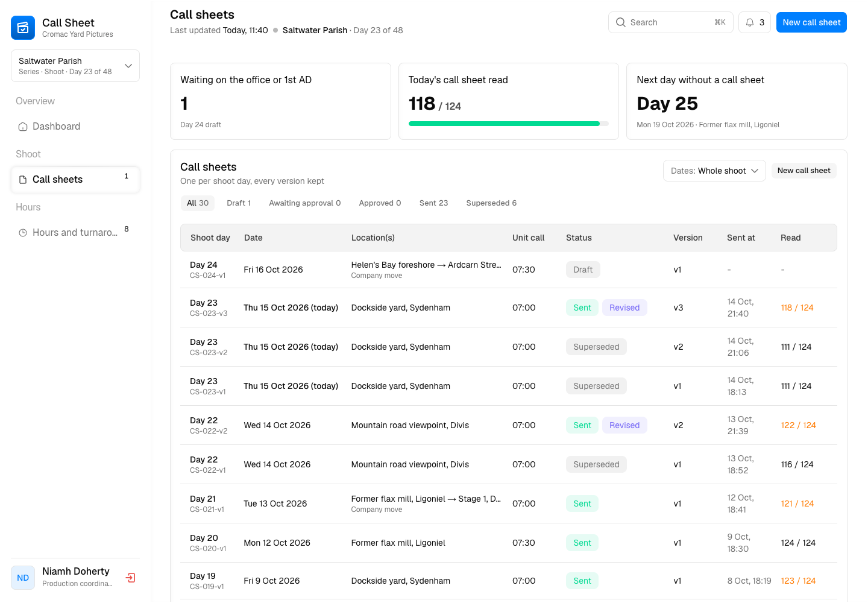868x603 pixels.
Task: Select the All 30 tab
Action: (x=198, y=203)
